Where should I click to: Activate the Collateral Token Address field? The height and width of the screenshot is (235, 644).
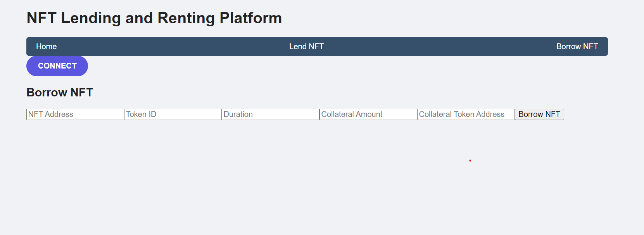(x=465, y=114)
